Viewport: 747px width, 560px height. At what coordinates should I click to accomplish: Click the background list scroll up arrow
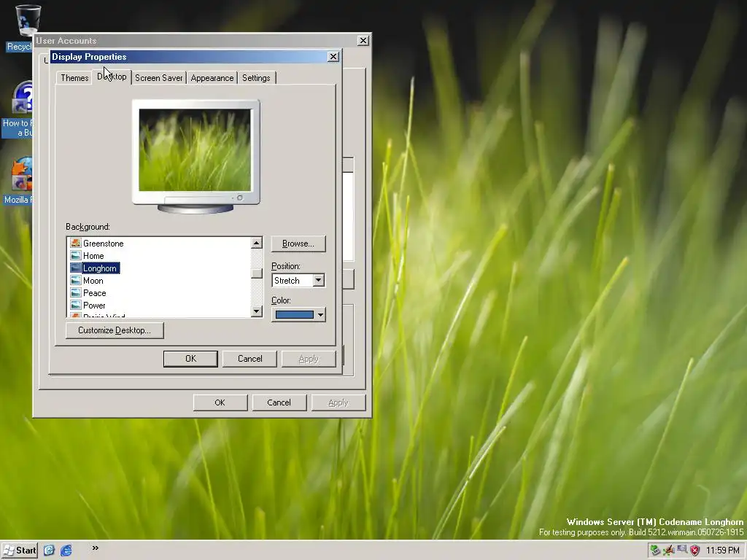256,244
